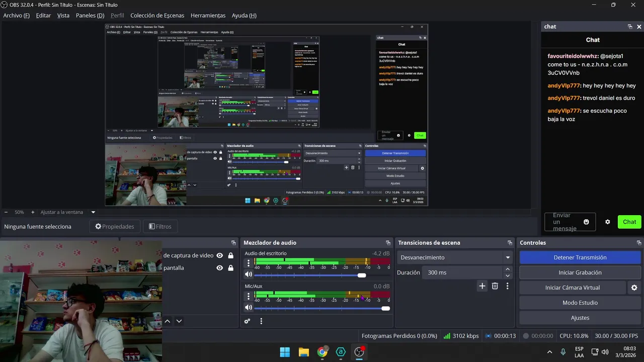Open Ayuda menu
This screenshot has height=362, width=644.
pyautogui.click(x=244, y=16)
